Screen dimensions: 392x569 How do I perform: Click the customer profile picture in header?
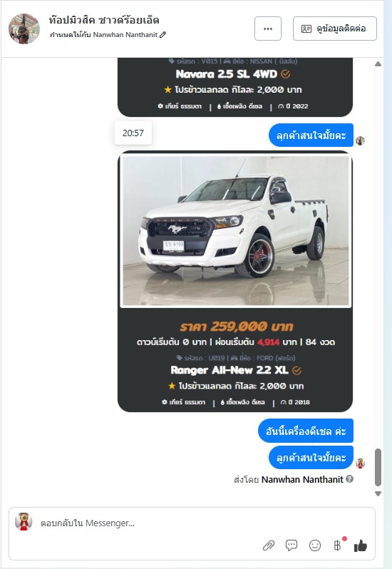[24, 29]
